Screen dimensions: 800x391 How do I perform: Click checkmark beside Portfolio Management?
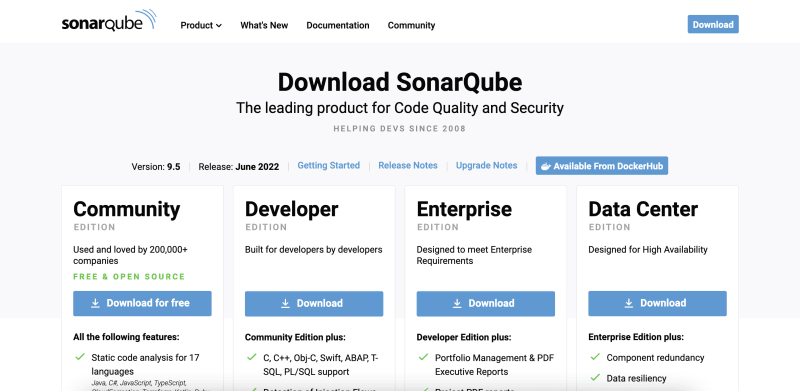click(x=423, y=357)
